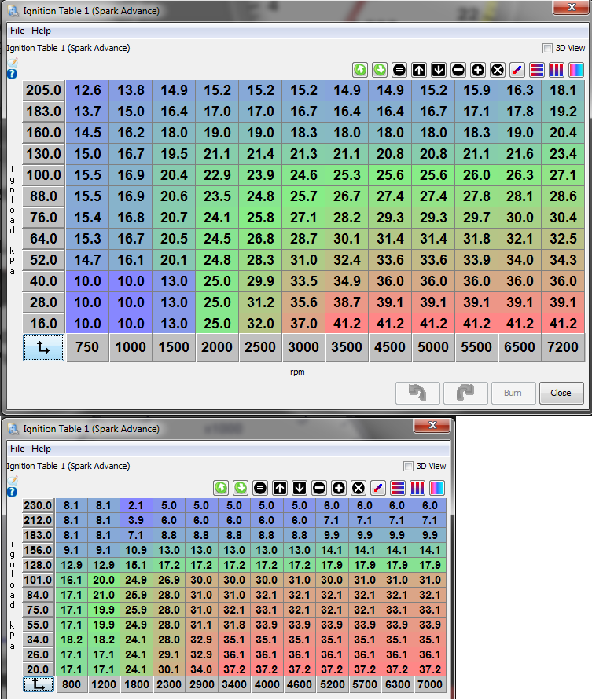Select cell 10.9 in the 156.0 kPa row
This screenshot has width=592, height=700.
coord(136,550)
